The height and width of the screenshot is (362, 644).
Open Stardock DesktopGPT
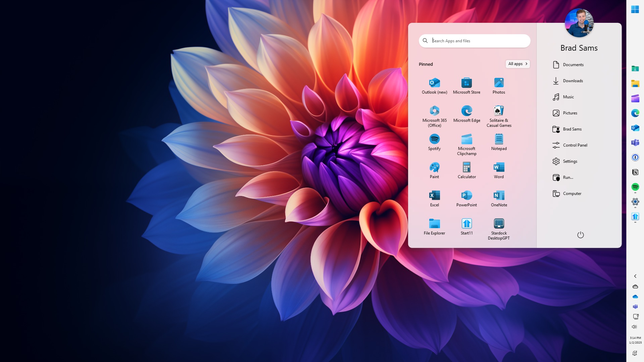point(499,229)
